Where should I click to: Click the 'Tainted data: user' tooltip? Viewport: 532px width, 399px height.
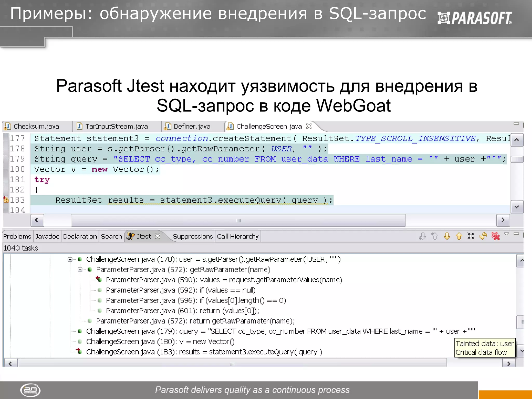click(x=485, y=348)
